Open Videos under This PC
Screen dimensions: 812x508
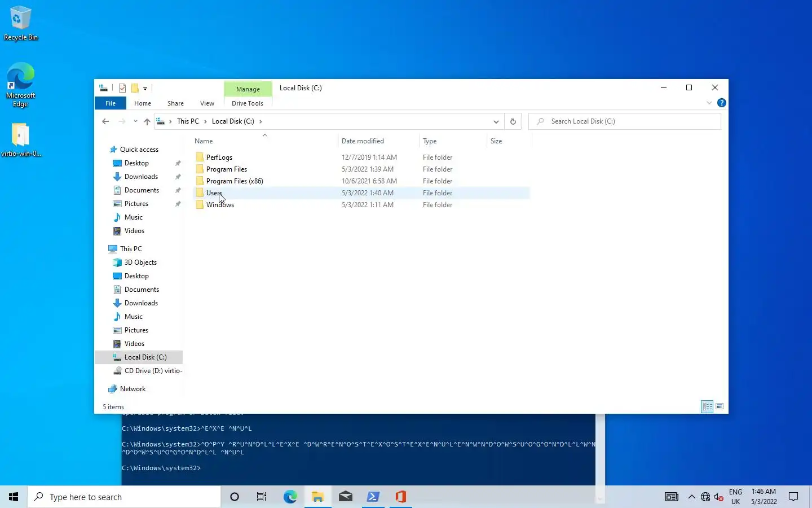pyautogui.click(x=134, y=344)
